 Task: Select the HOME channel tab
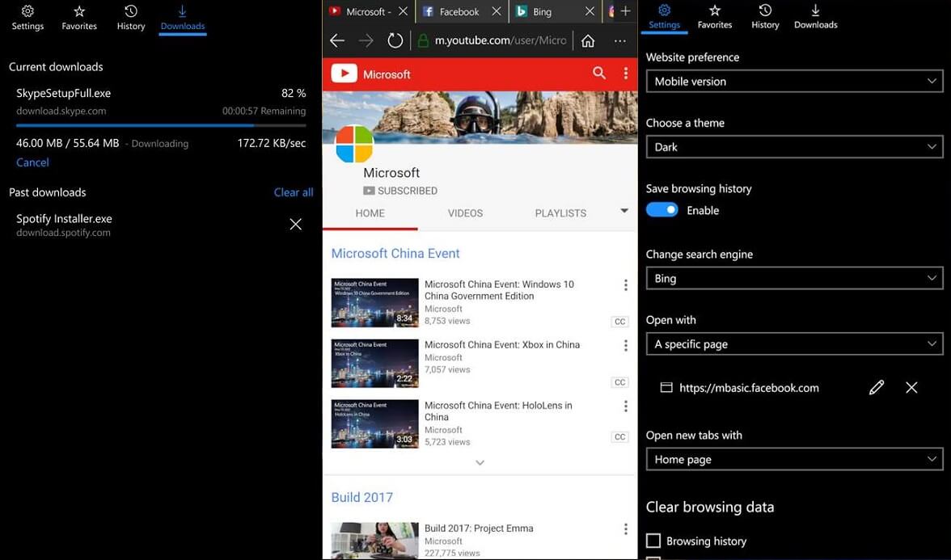click(370, 213)
